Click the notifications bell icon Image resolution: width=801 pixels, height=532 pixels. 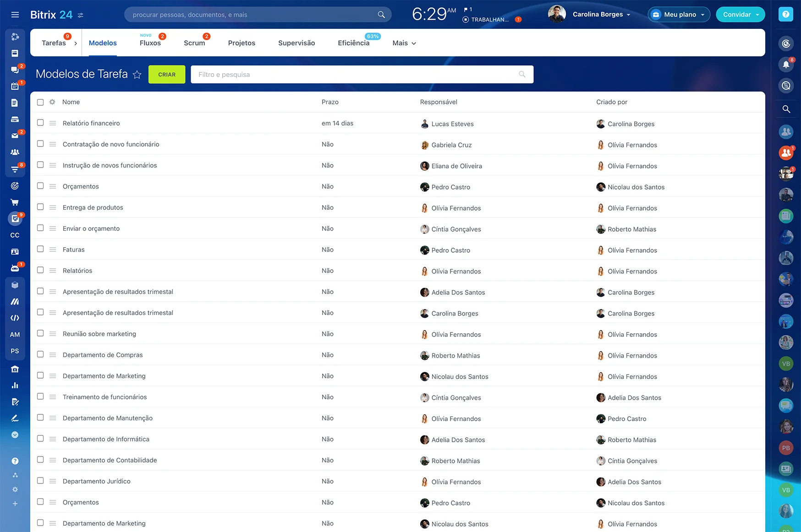point(786,65)
